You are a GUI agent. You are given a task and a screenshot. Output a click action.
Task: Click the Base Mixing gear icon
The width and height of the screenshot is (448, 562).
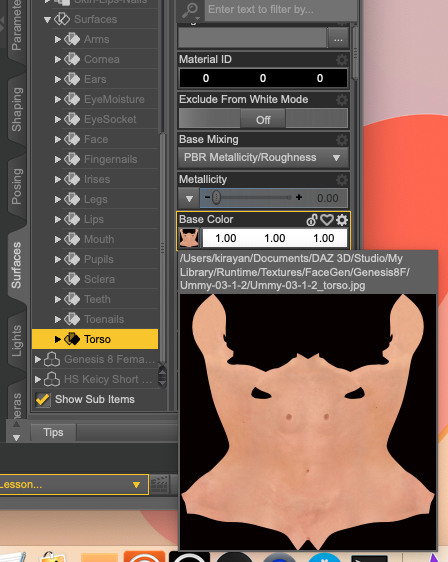click(342, 139)
